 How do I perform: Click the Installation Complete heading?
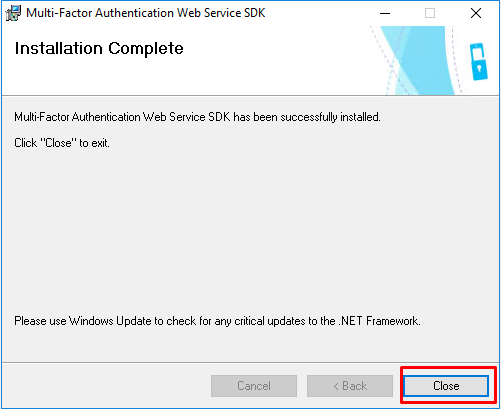99,49
